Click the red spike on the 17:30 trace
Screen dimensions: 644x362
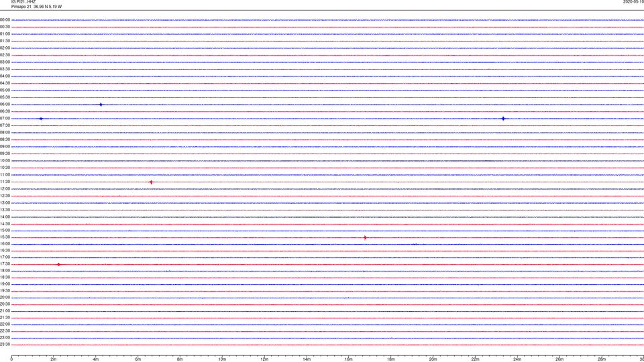(x=59, y=265)
